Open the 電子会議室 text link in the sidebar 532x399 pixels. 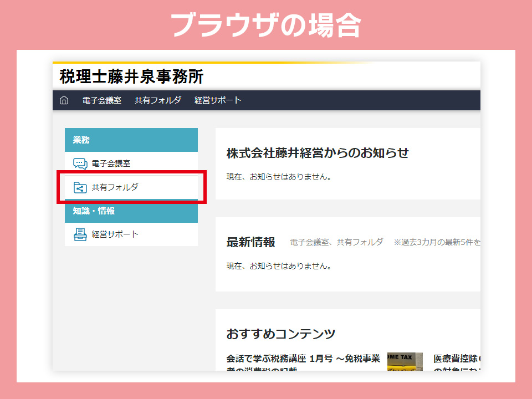(x=111, y=164)
